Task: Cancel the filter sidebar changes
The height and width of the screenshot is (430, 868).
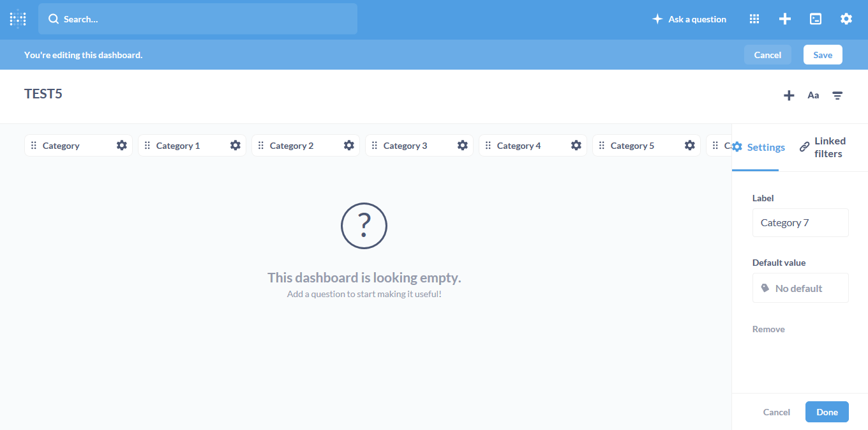Action: tap(777, 412)
